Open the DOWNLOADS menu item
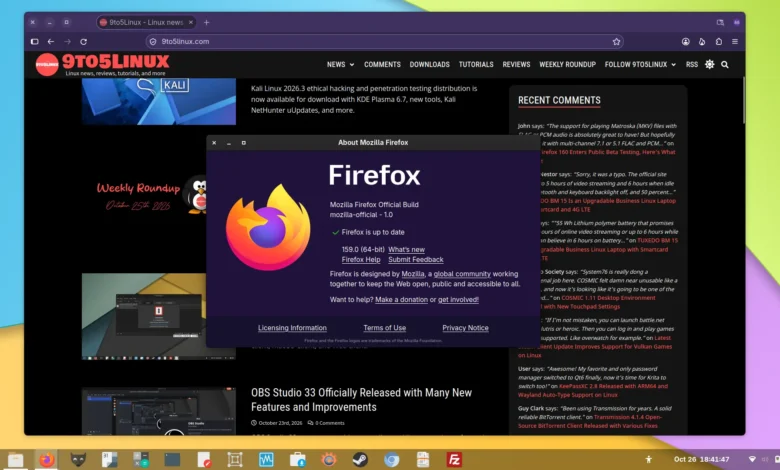Viewport: 780px width, 470px height. coord(429,65)
